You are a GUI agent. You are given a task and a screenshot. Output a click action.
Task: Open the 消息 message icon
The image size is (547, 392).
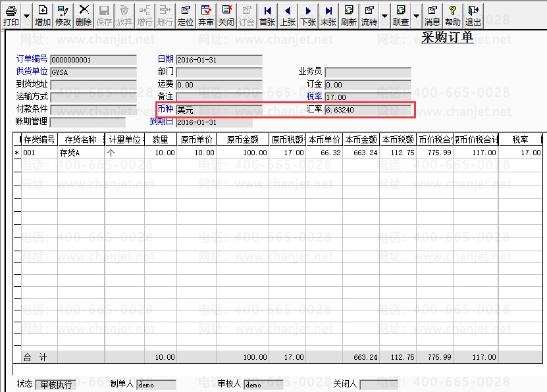[432, 14]
